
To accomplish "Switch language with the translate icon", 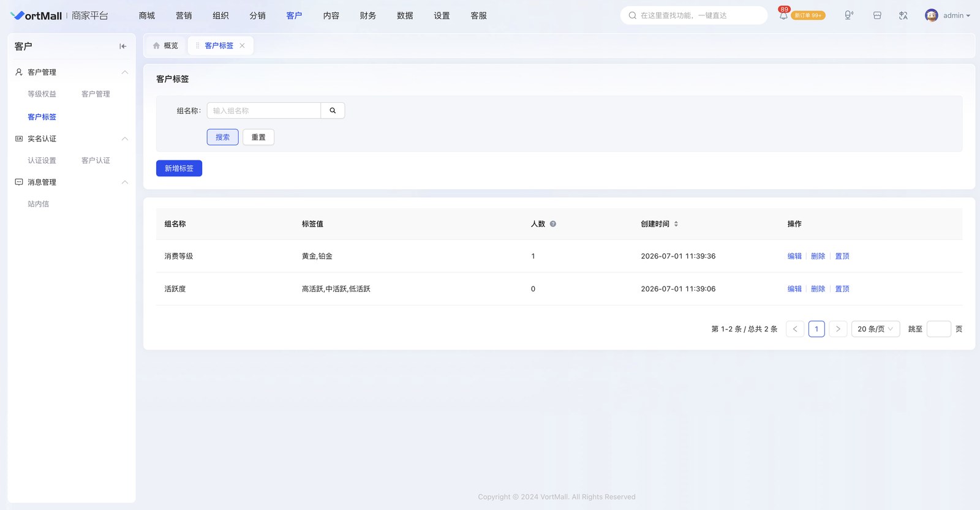I will [x=903, y=15].
